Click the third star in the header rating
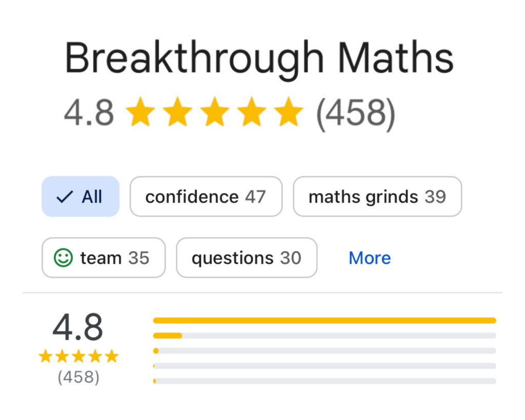 click(215, 111)
